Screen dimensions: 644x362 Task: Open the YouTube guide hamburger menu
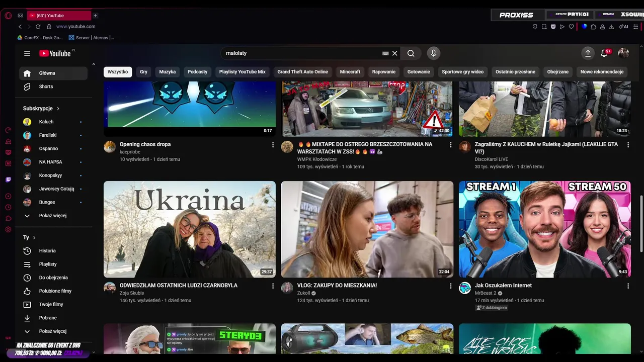(27, 53)
